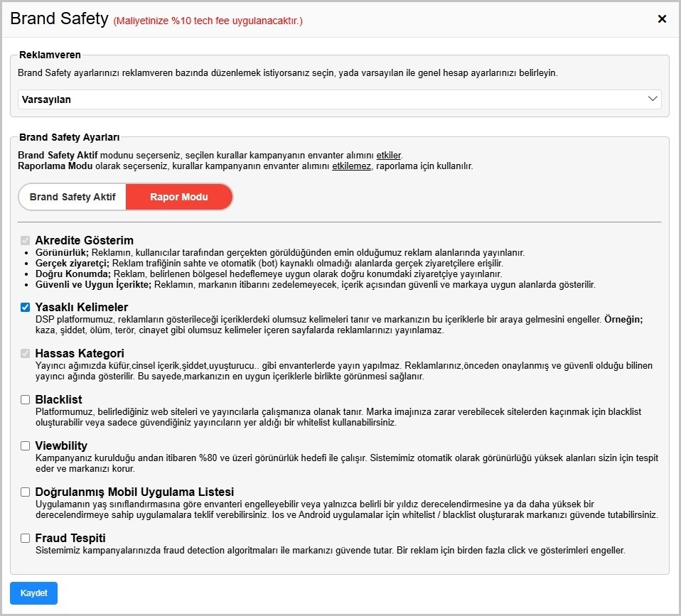Tick the Viewbility checkbox
Viewport: 681px width, 616px height.
[26, 446]
